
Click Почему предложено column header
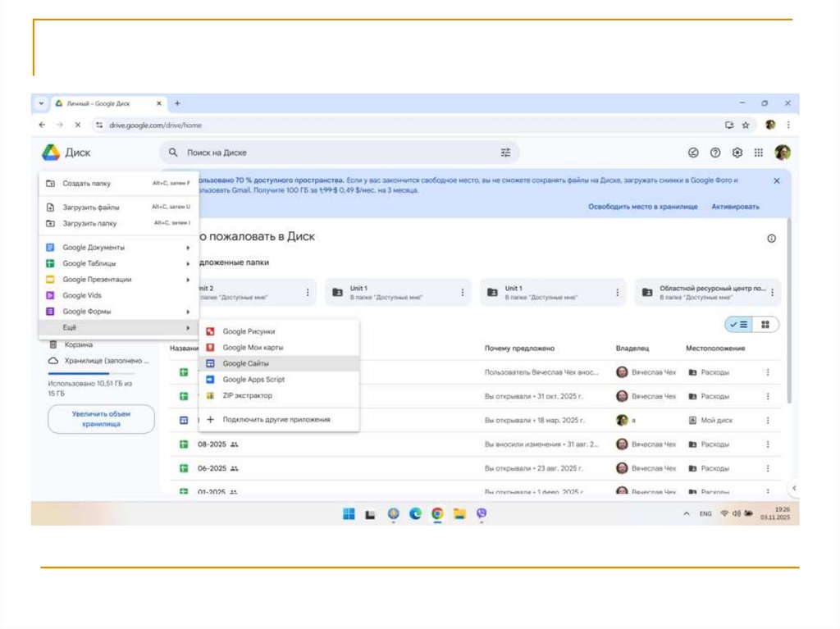(x=519, y=349)
